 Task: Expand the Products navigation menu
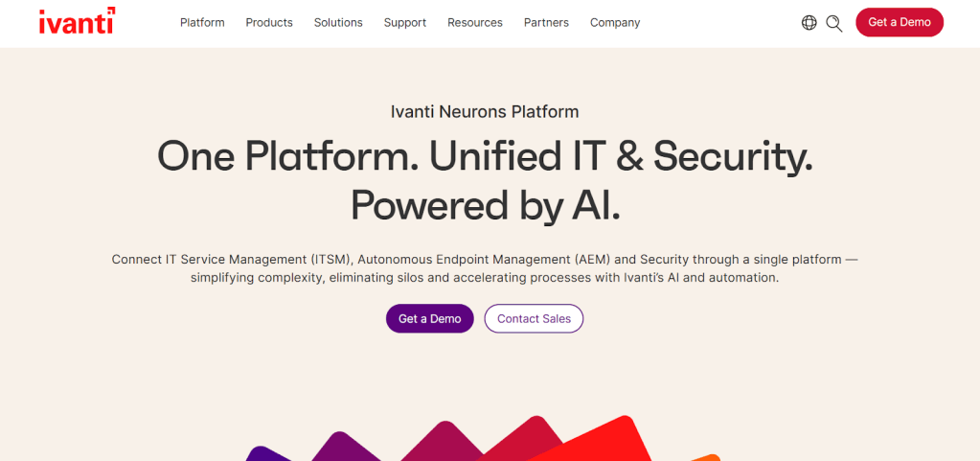click(269, 23)
